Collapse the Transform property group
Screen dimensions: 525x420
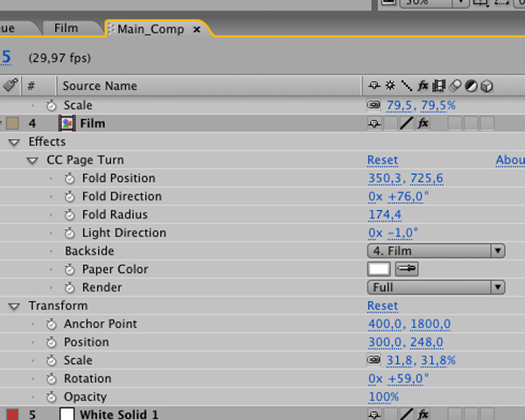pos(14,306)
